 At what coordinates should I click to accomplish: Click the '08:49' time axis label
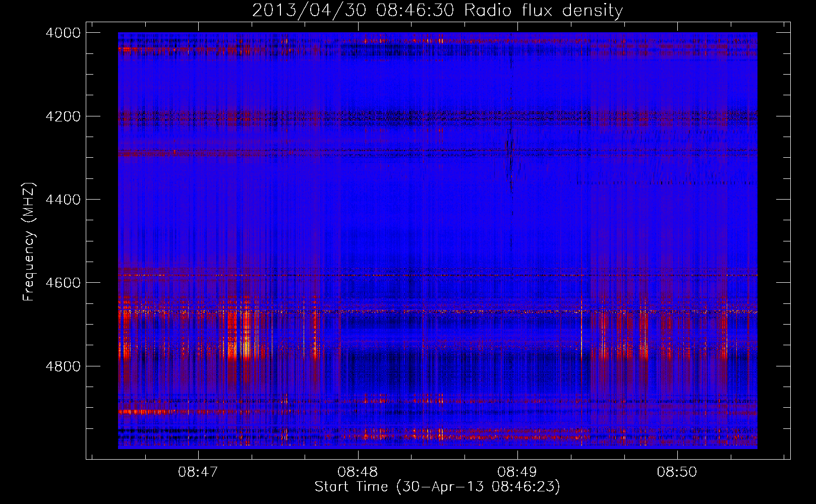coord(517,472)
